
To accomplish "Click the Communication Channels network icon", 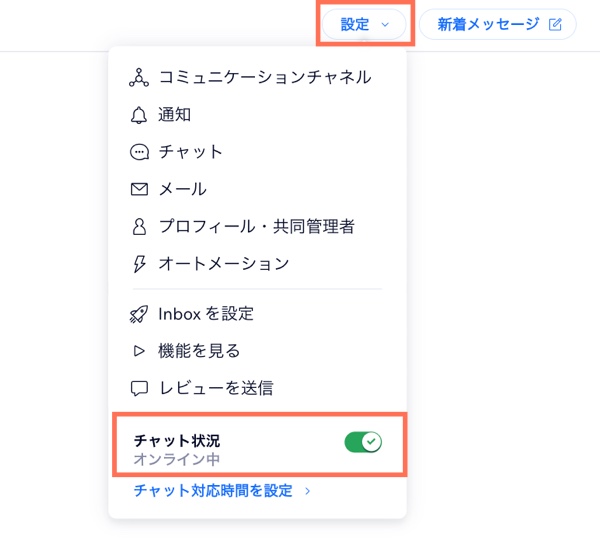I will 139,77.
